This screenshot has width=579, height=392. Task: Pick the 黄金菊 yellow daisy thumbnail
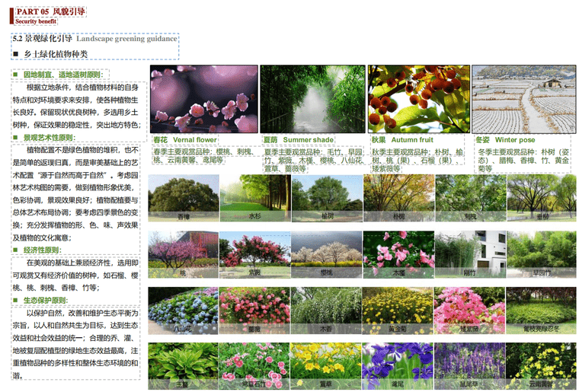[x=398, y=311]
